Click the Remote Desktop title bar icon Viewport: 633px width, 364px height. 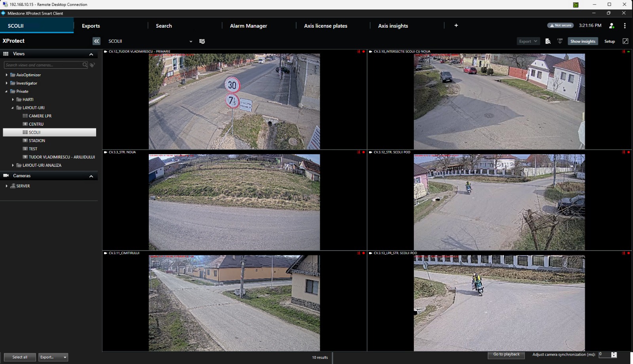[x=5, y=4]
